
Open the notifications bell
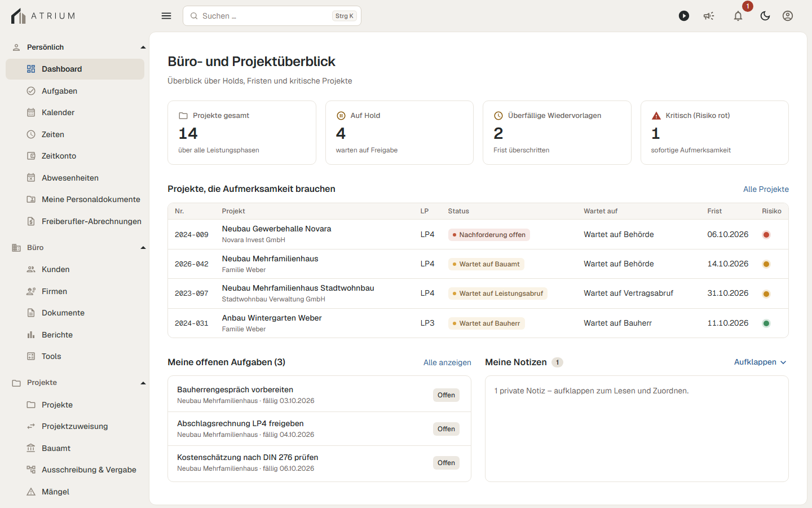[738, 16]
